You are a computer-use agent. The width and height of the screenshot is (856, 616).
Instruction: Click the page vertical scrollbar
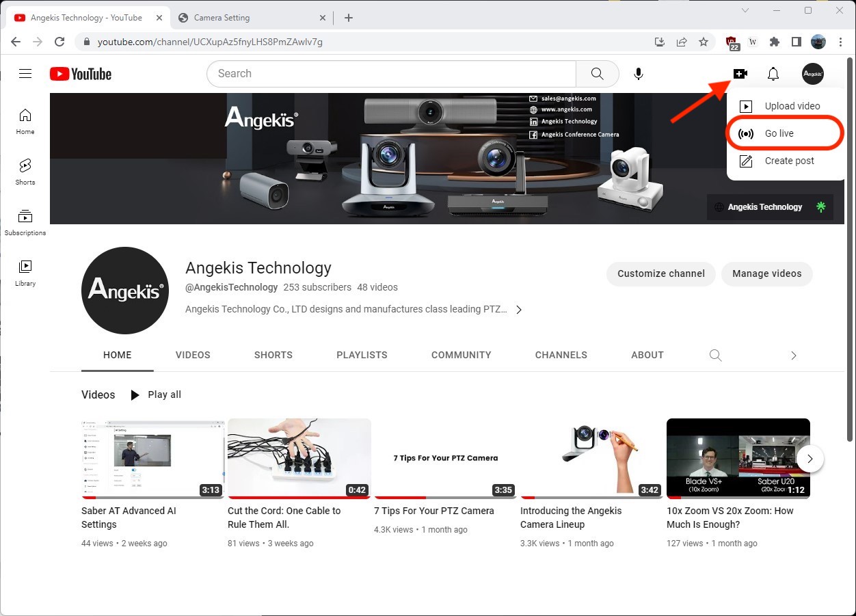[x=850, y=273]
